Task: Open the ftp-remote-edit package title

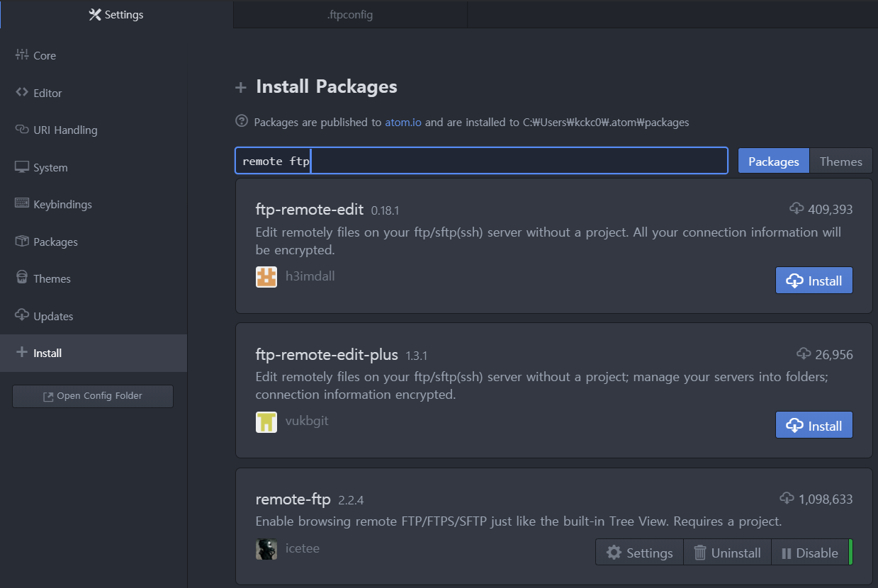Action: (310, 210)
